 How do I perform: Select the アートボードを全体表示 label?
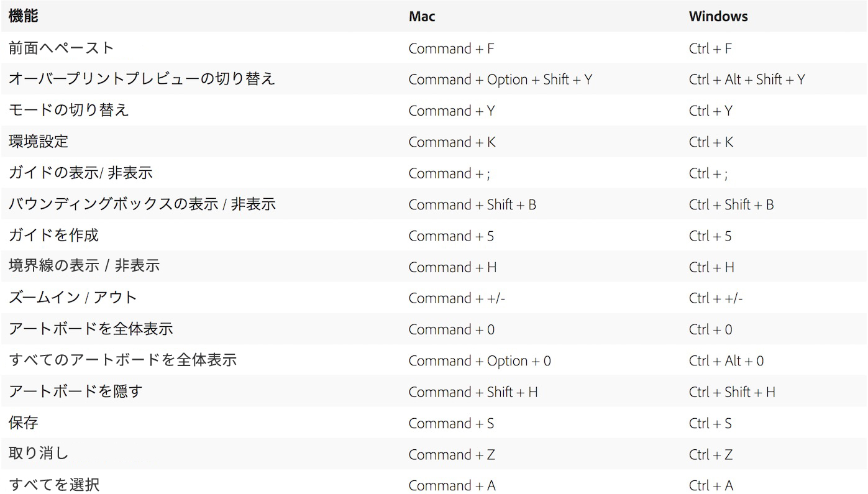(91, 329)
